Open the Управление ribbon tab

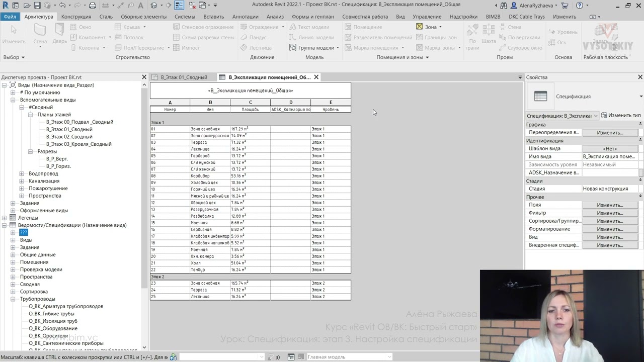(427, 17)
